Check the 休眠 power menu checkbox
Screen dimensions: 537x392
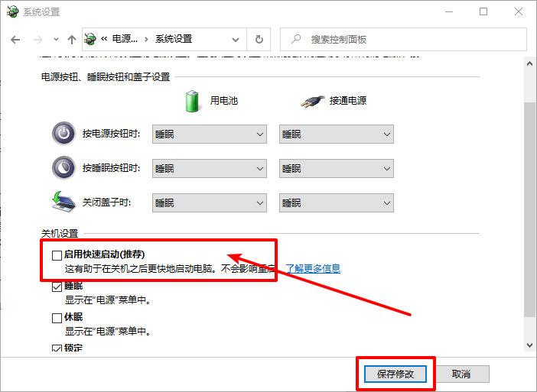coord(57,318)
